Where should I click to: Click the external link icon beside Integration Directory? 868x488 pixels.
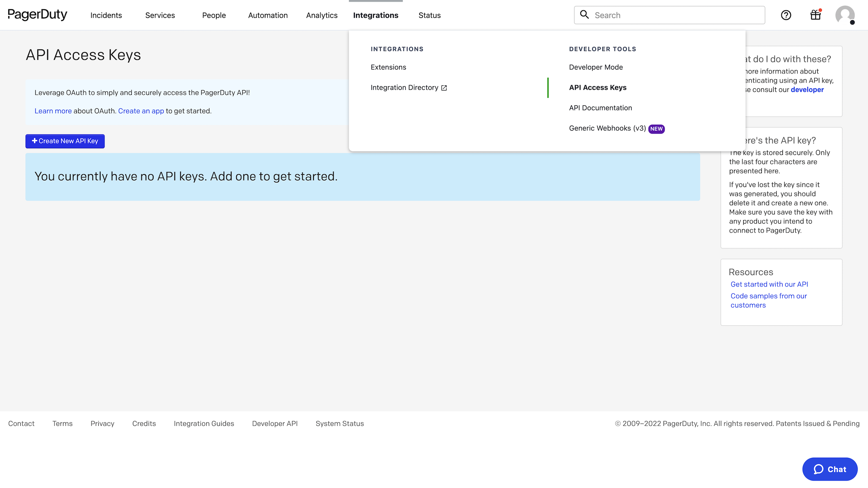coord(444,88)
